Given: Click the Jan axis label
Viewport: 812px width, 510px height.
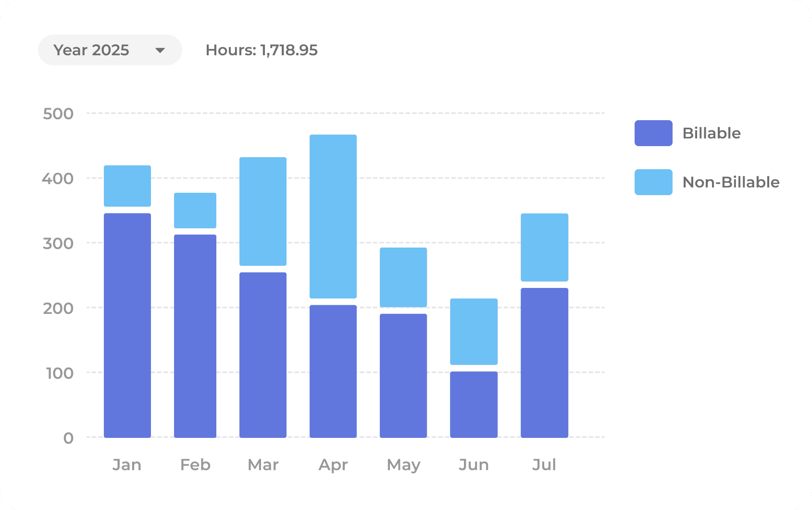Looking at the screenshot, I should (127, 464).
